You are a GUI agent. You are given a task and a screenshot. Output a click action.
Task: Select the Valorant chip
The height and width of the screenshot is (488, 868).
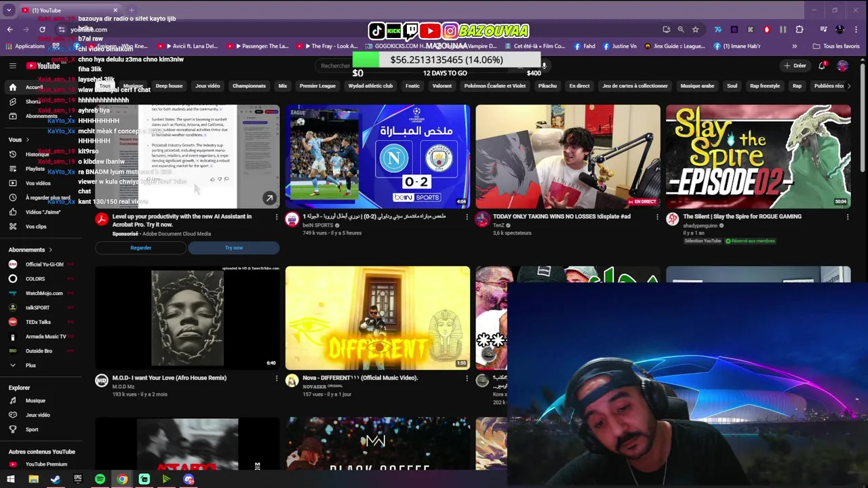442,86
